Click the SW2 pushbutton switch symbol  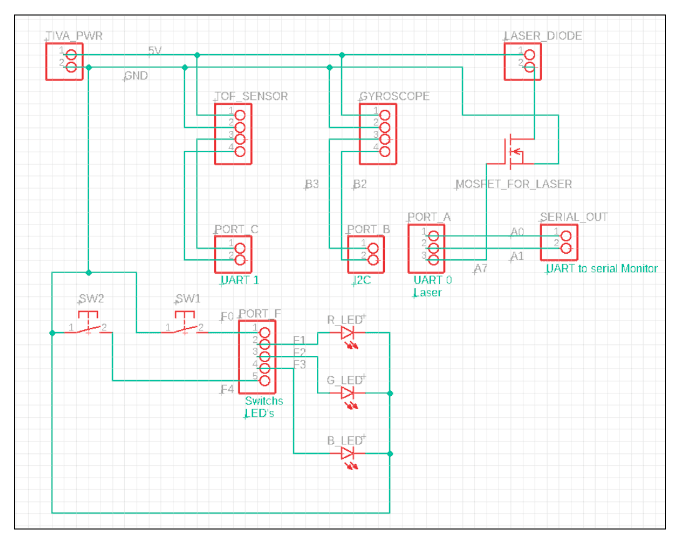click(88, 323)
